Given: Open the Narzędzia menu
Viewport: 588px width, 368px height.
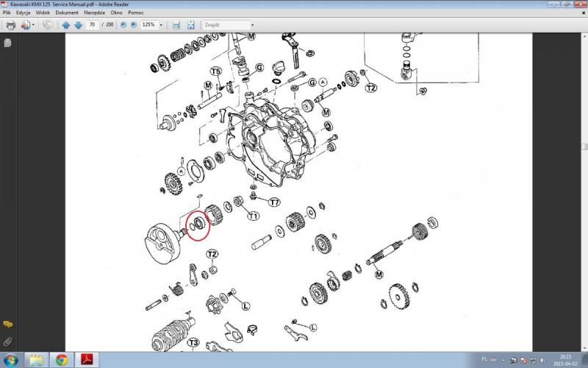Looking at the screenshot, I should (x=94, y=13).
